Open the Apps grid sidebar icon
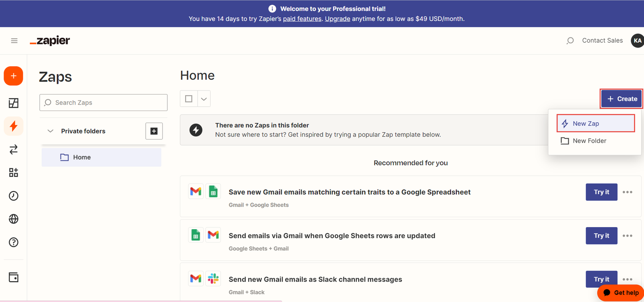The height and width of the screenshot is (302, 644). [13, 173]
